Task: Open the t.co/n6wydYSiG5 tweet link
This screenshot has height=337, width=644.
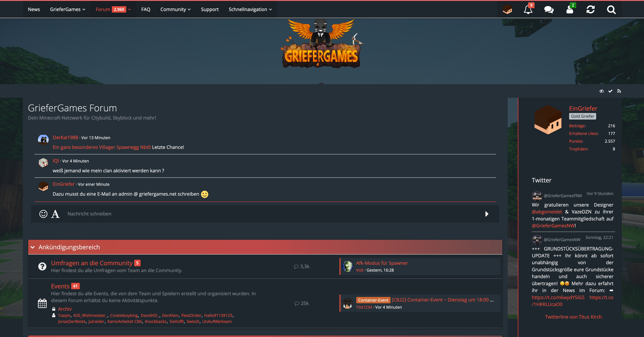Action: point(558,298)
